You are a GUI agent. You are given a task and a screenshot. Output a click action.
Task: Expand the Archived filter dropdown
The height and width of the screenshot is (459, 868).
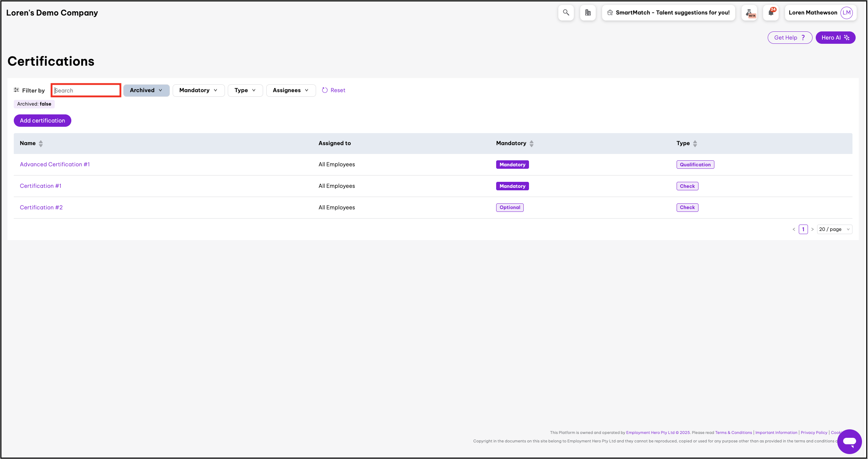tap(146, 90)
